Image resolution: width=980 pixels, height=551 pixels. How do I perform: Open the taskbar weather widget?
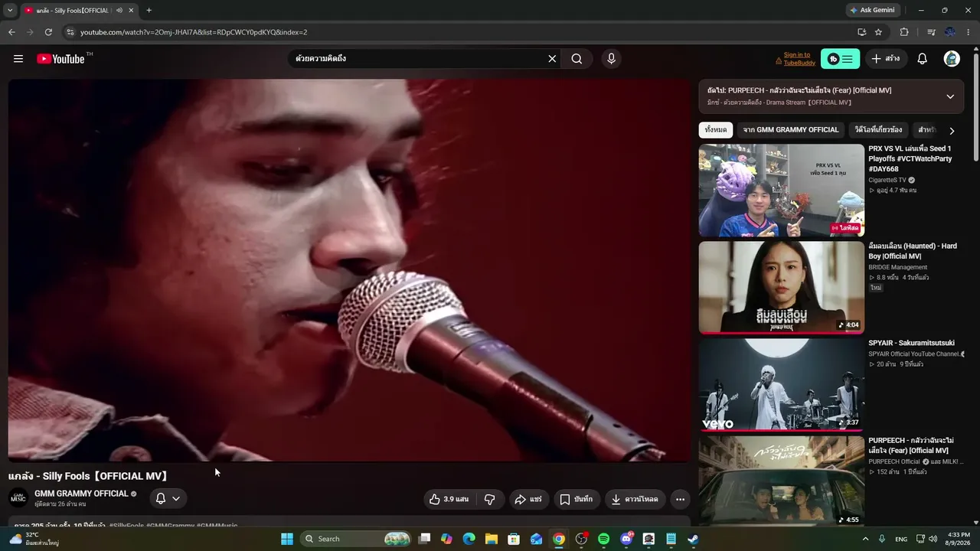(34, 539)
